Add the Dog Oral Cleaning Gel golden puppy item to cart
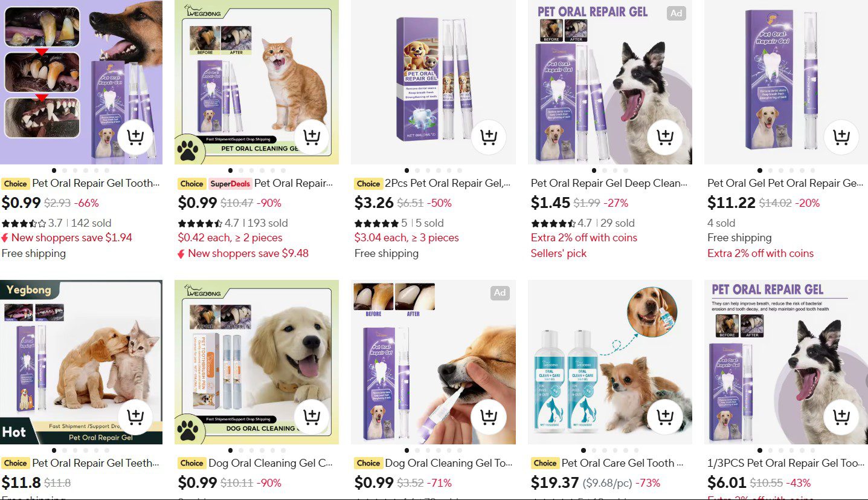Screen dimensions: 868x500 click(312, 417)
